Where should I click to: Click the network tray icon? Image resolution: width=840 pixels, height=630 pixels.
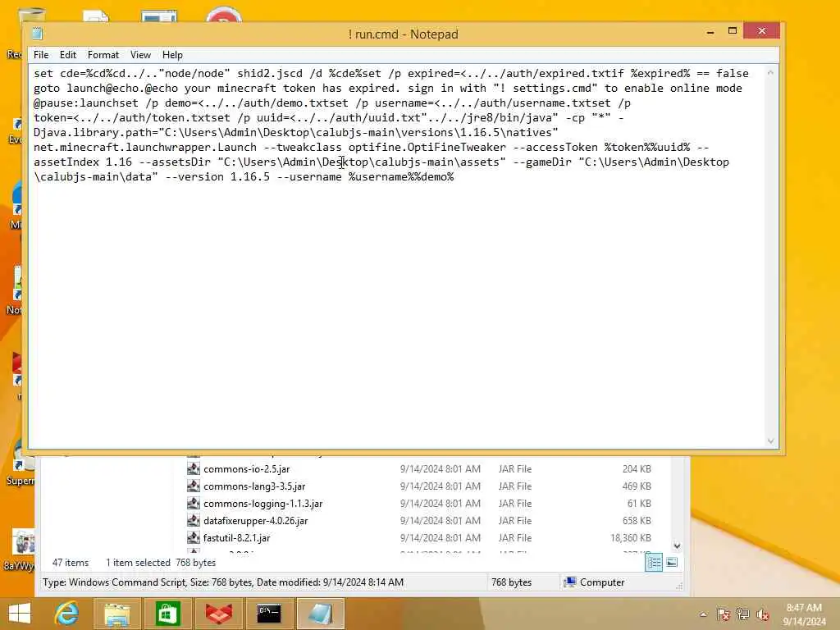tap(742, 614)
